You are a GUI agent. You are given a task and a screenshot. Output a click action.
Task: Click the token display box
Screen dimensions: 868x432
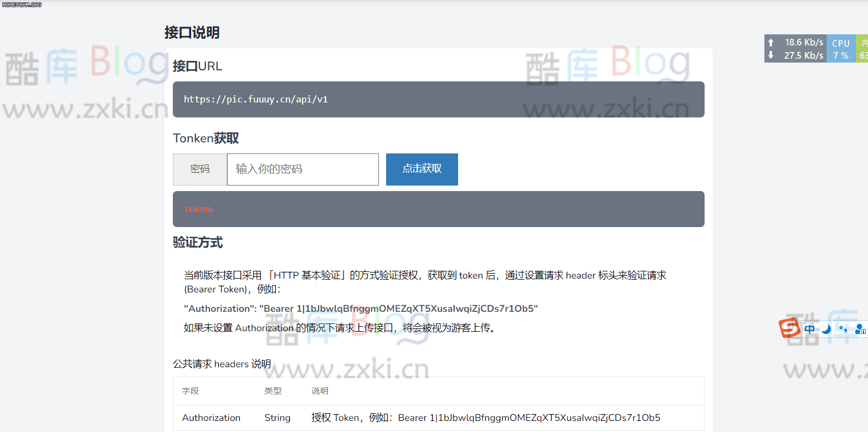[x=438, y=209]
